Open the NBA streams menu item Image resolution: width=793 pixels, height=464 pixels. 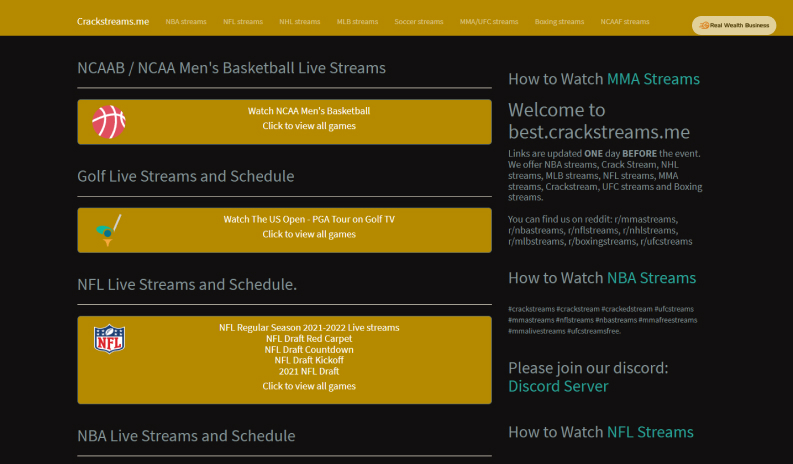186,21
